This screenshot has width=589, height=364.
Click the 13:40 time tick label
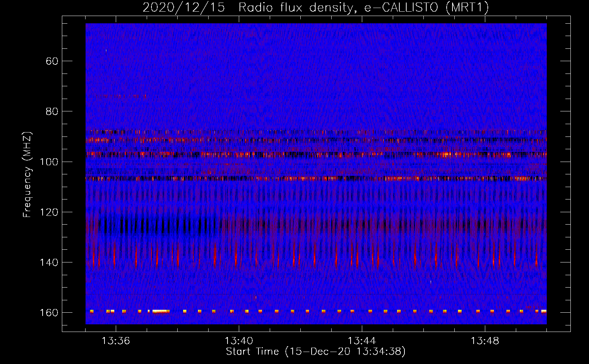click(239, 341)
